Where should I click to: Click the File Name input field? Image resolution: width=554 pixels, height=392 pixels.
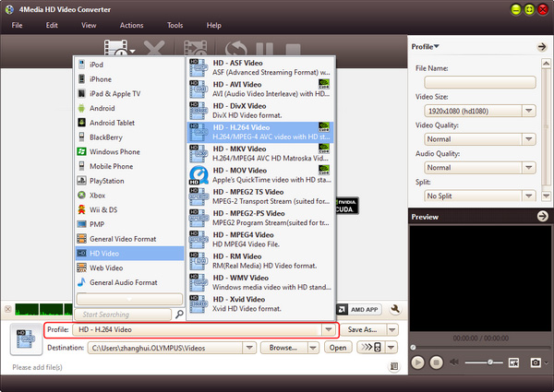pyautogui.click(x=475, y=82)
